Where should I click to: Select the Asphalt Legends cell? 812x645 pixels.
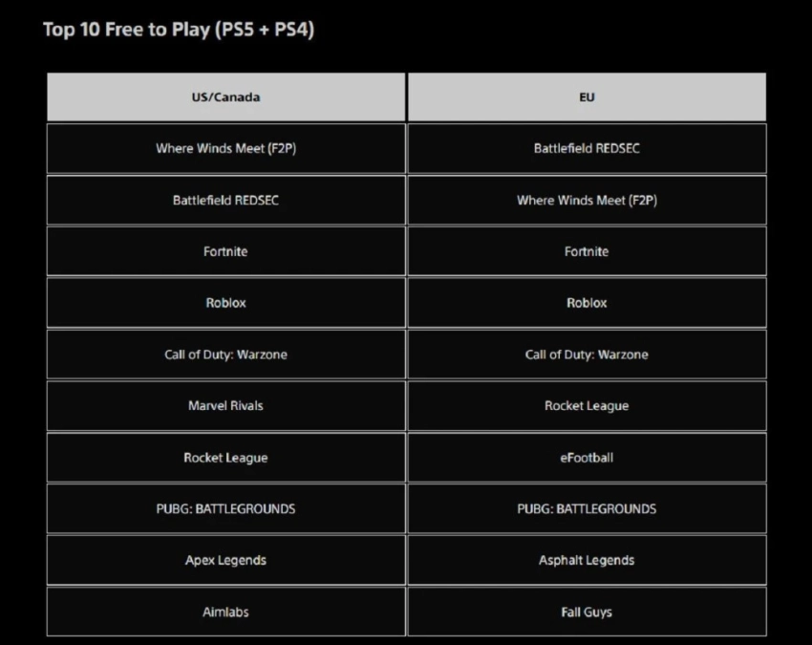[x=587, y=561]
